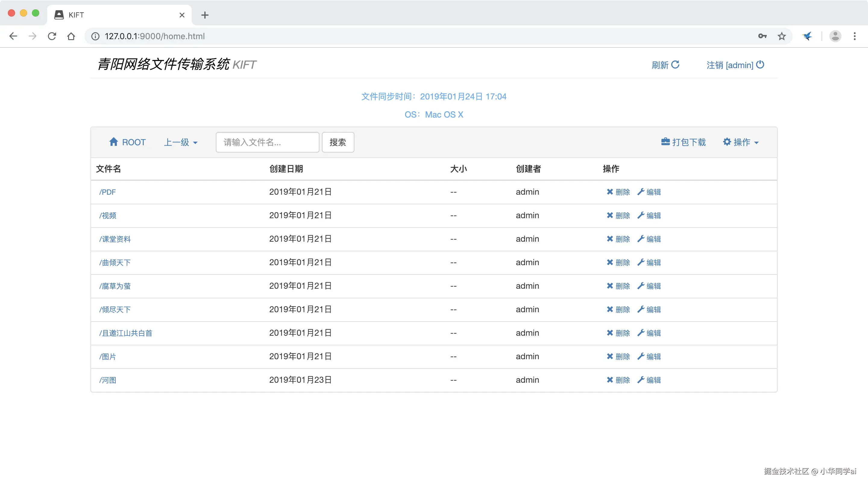The image size is (868, 487).
Task: Open the /且邀江山共白首 folder link
Action: coord(126,333)
